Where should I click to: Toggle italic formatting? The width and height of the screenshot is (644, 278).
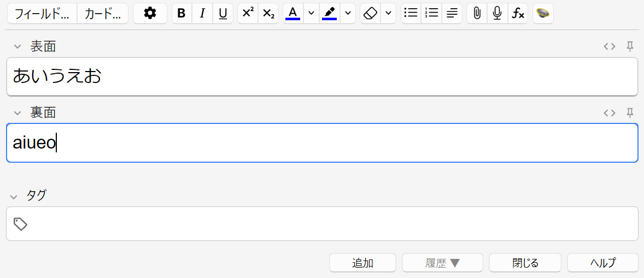click(202, 14)
